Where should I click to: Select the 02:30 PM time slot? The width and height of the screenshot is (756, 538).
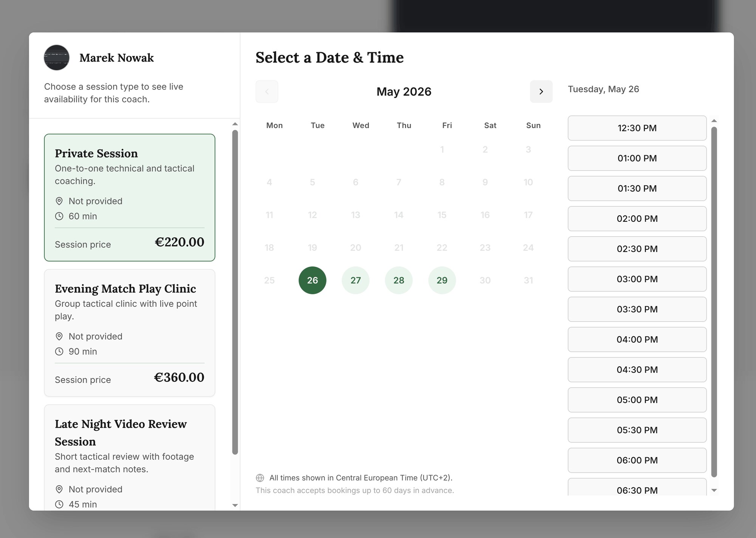pos(637,249)
